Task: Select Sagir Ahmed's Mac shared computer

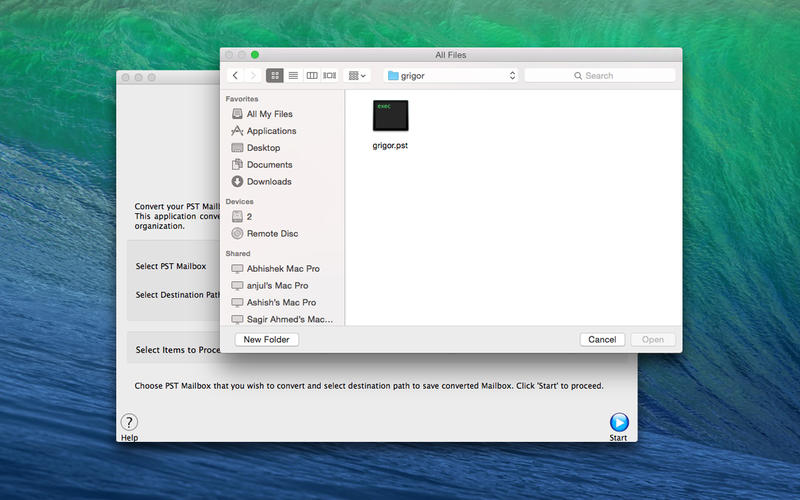Action: pyautogui.click(x=290, y=319)
